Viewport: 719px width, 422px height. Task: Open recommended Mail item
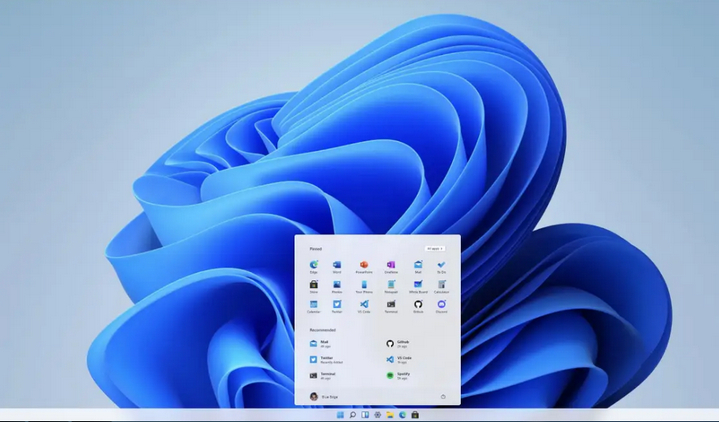tap(321, 344)
